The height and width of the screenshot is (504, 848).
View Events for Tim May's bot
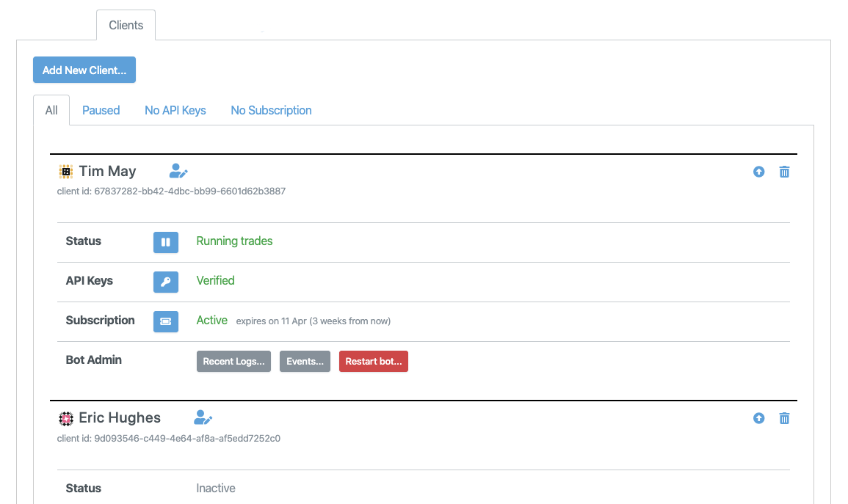[x=305, y=362]
